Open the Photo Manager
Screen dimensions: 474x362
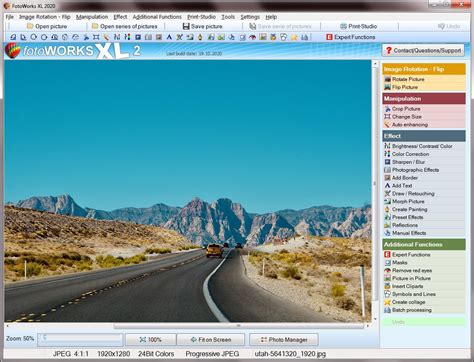click(284, 340)
